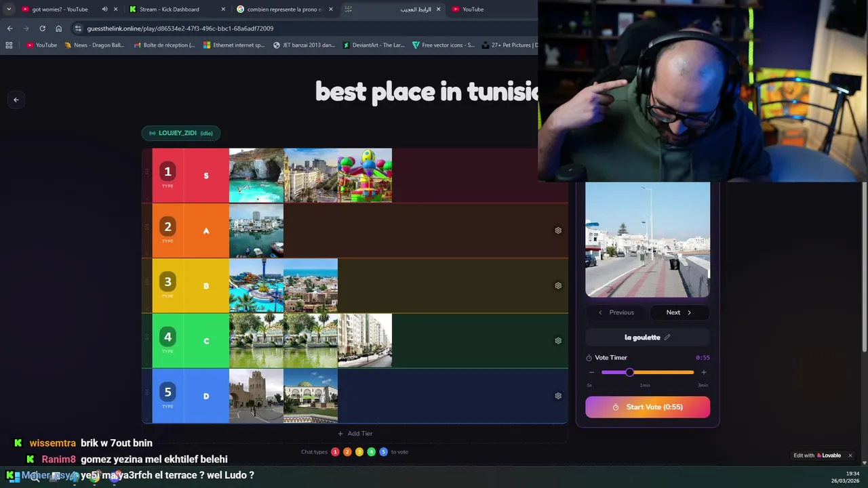Viewport: 868px width, 488px height.
Task: Close the 'combien represente la prono' Google tab
Action: point(331,9)
